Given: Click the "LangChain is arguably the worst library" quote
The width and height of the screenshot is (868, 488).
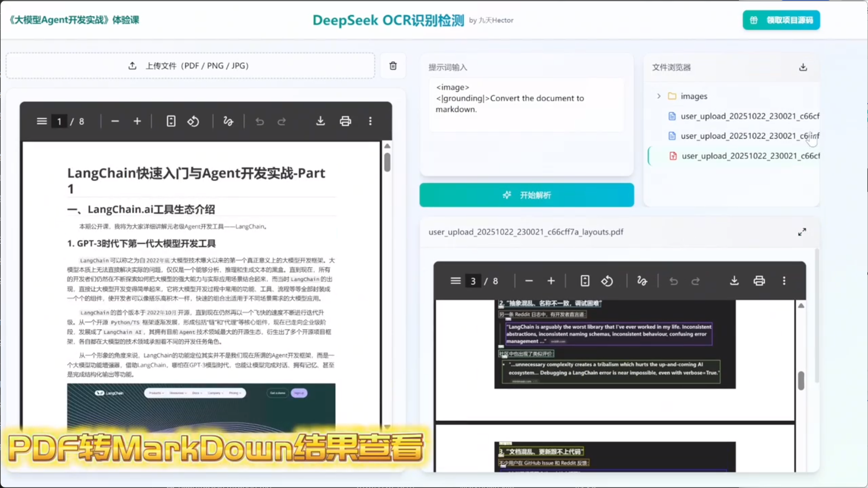Looking at the screenshot, I should (x=609, y=334).
